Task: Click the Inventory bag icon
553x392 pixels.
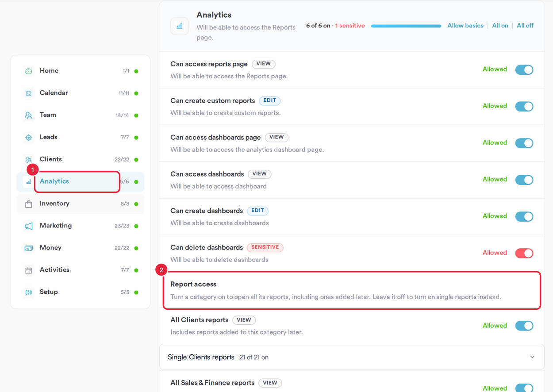Action: (29, 204)
